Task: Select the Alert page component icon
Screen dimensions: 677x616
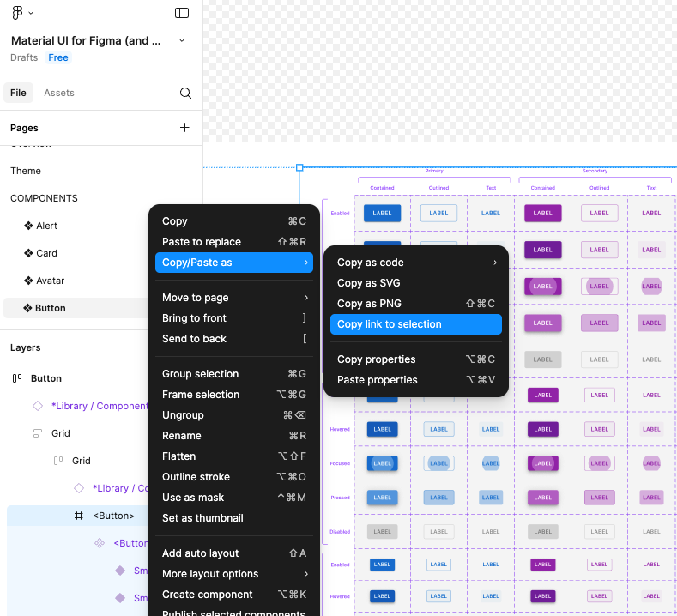Action: point(28,226)
